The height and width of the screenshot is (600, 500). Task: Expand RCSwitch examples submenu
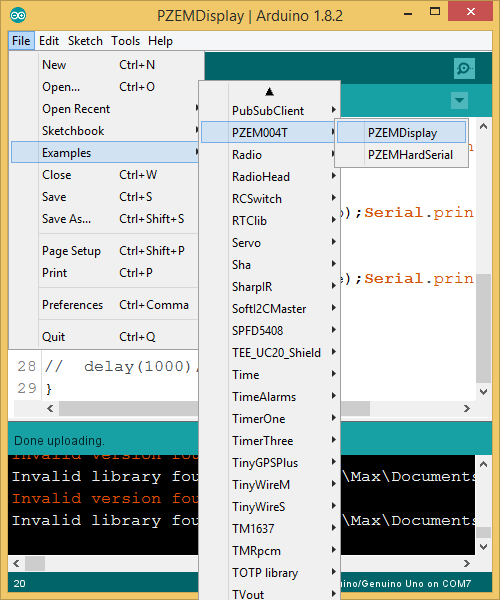tap(269, 199)
